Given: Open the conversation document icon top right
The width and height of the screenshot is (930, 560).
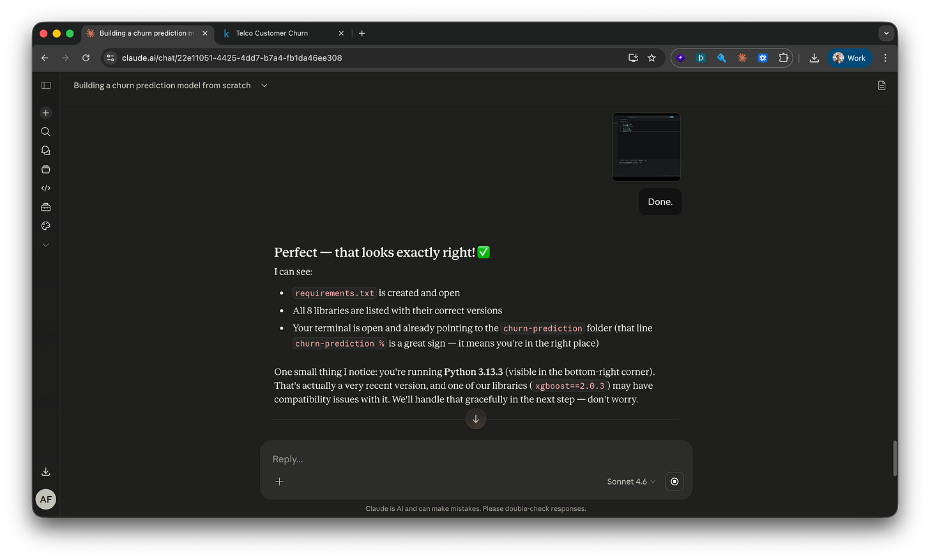Looking at the screenshot, I should 881,85.
